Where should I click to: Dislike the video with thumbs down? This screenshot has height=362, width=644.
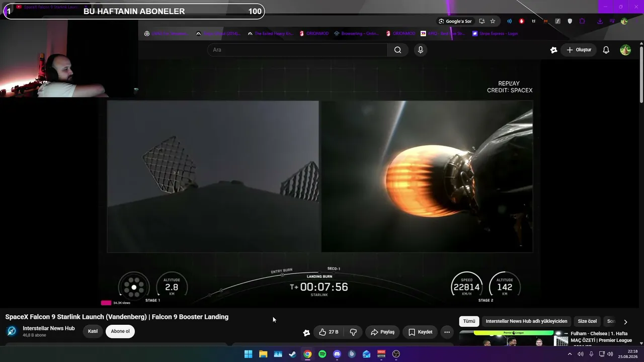(x=353, y=332)
